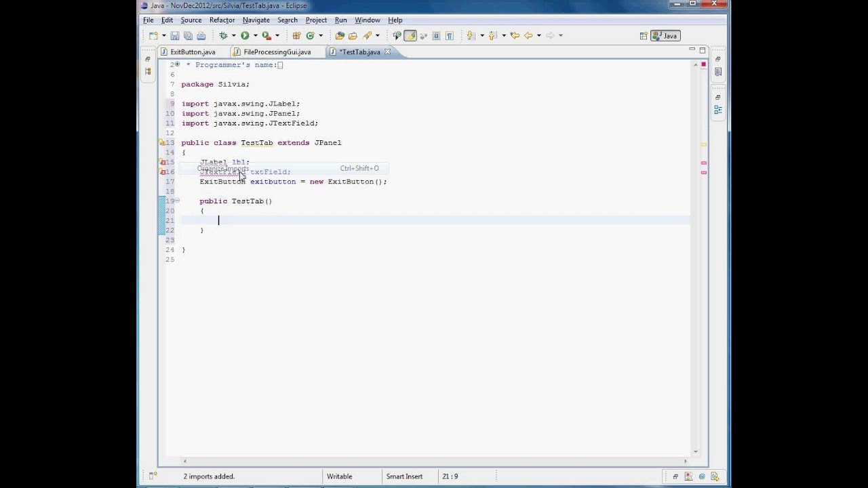868x488 pixels.
Task: Click the 'Writable' status bar entry
Action: click(339, 476)
